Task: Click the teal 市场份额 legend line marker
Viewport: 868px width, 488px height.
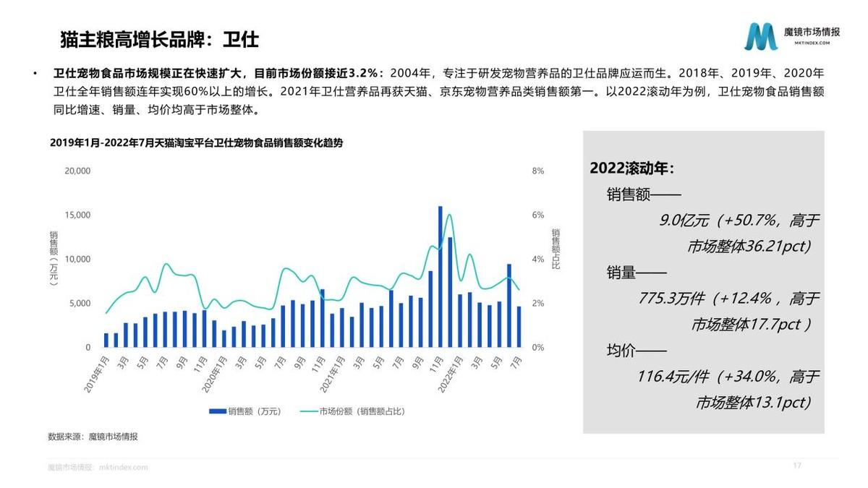Action: (x=306, y=411)
